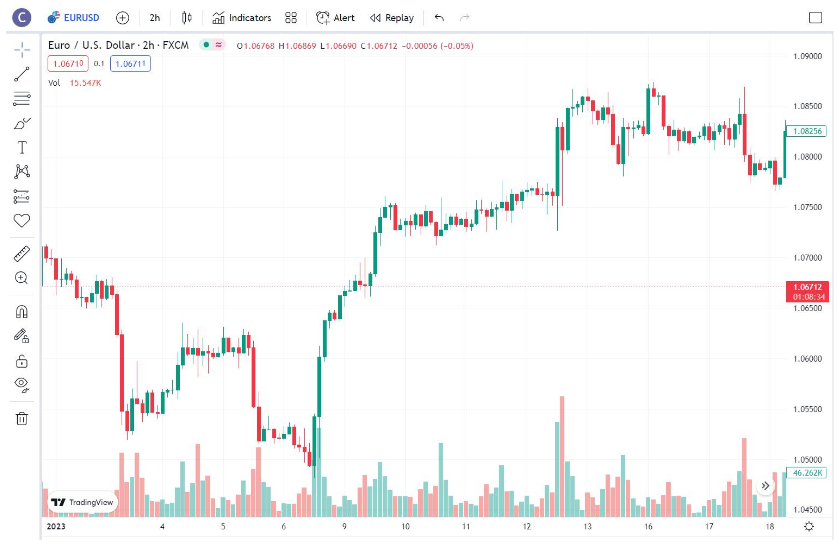Open the Fibonacci retracement tools
Viewport: 838px width, 549px height.
[21, 99]
